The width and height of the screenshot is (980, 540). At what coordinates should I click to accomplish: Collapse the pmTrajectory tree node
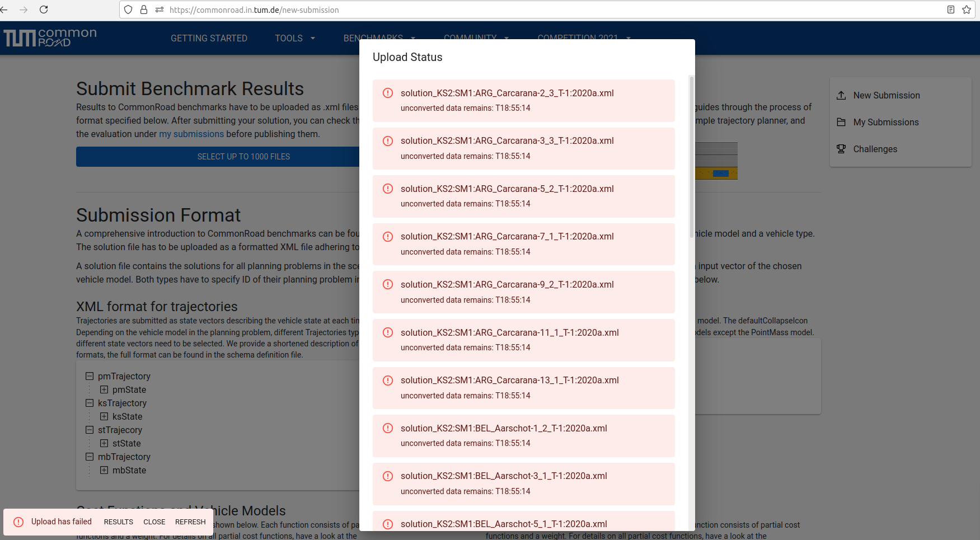90,376
